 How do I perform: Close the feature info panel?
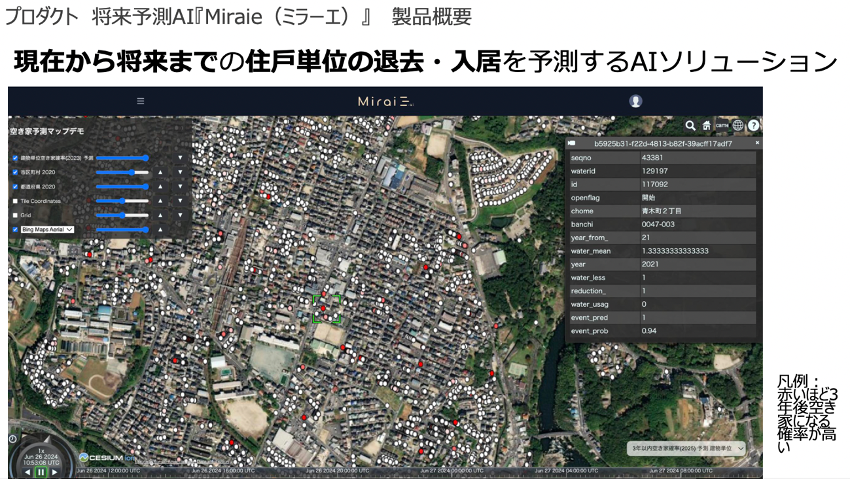tap(756, 143)
